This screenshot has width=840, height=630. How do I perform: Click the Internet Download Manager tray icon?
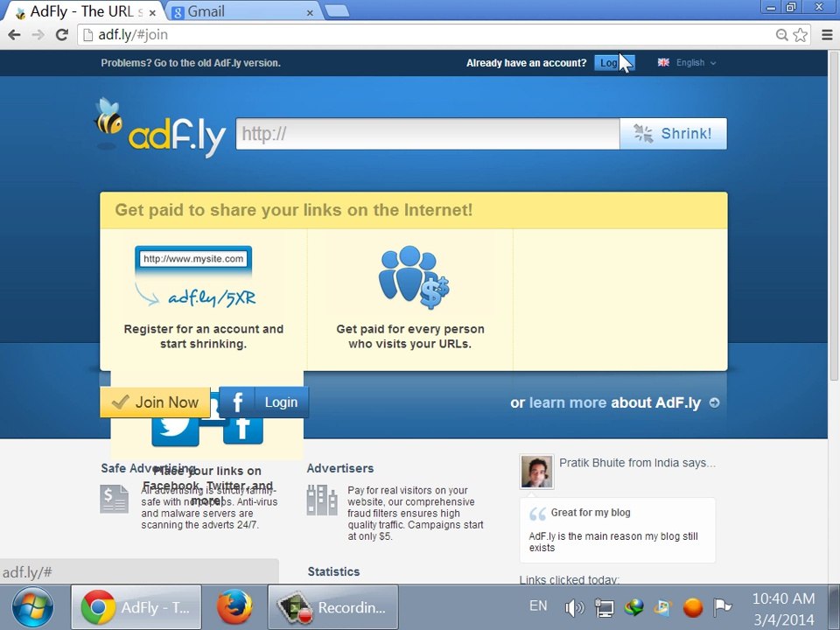pyautogui.click(x=634, y=607)
